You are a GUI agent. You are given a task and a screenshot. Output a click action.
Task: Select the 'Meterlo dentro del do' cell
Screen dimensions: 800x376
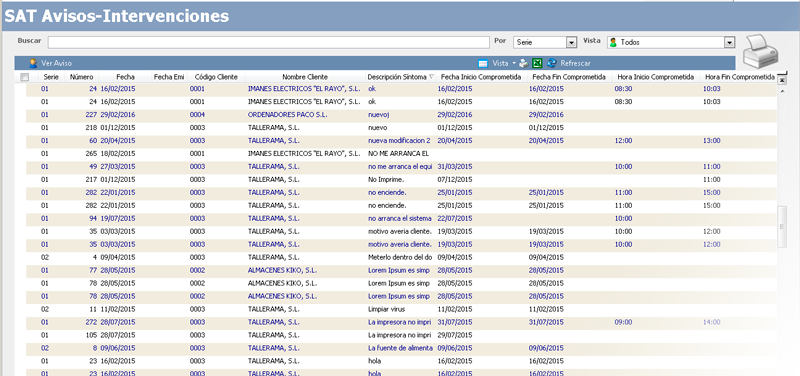pyautogui.click(x=400, y=257)
